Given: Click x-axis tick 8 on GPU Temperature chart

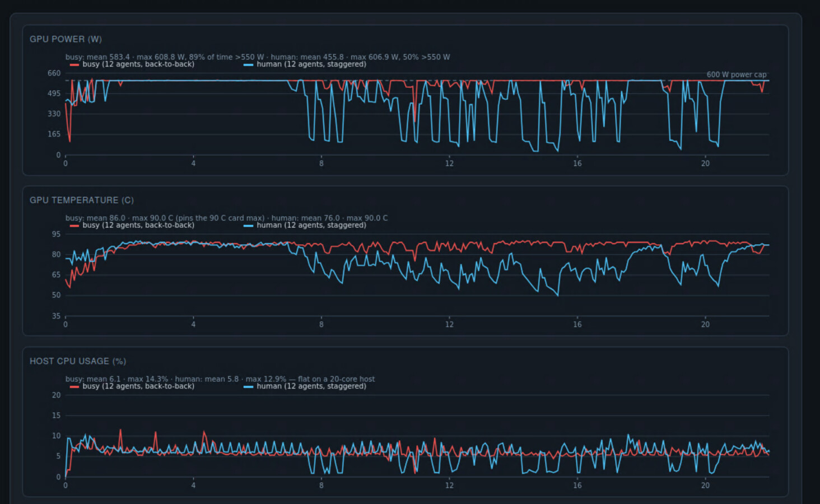Looking at the screenshot, I should click(322, 324).
